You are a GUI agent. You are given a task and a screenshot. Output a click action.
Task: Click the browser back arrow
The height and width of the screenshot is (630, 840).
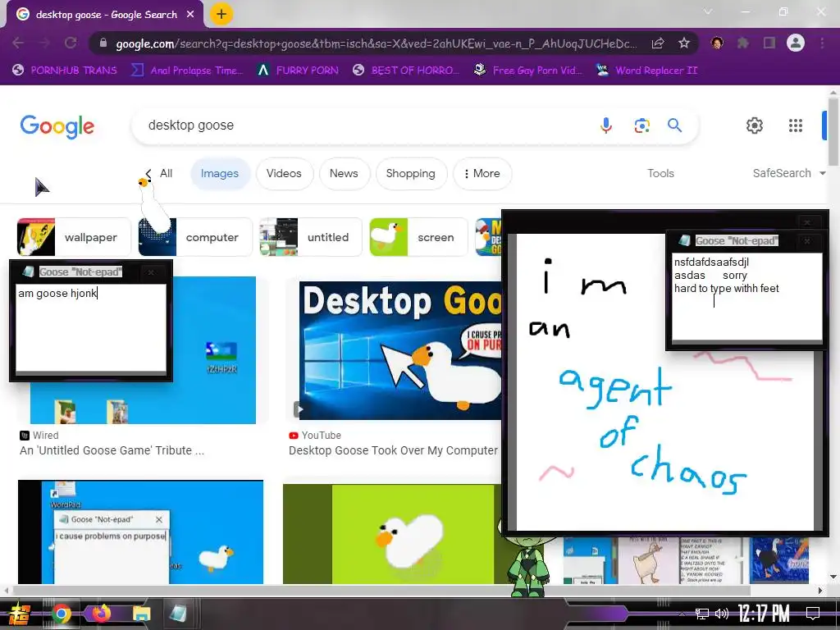(18, 43)
